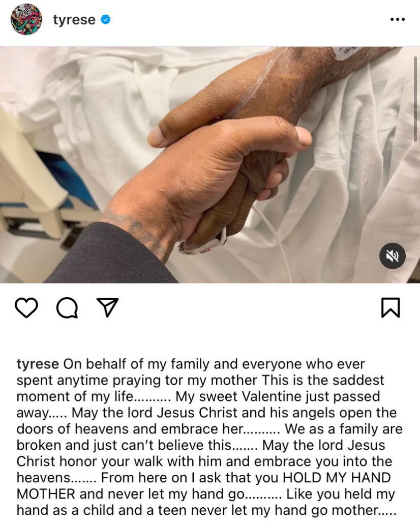Open comments via the speech bubble icon
The width and height of the screenshot is (420, 521).
(67, 308)
